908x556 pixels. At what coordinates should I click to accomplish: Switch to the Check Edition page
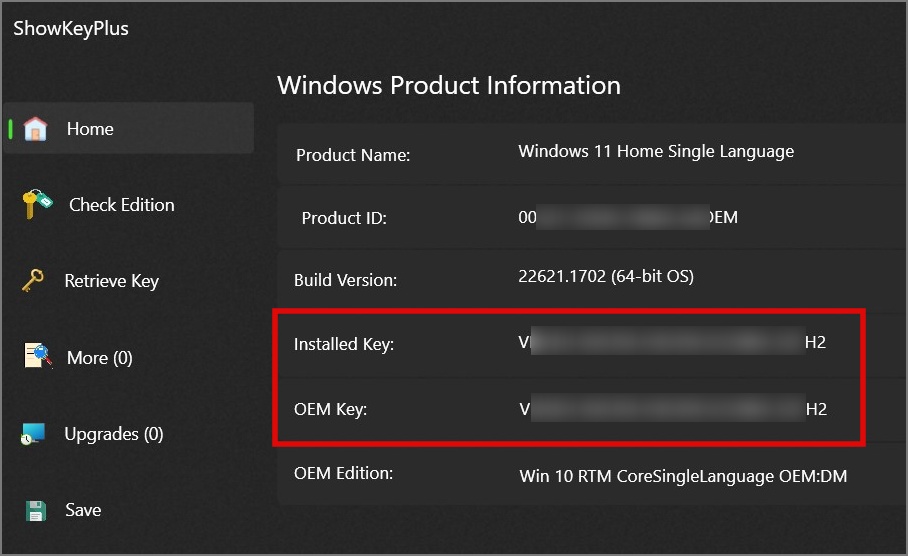pyautogui.click(x=121, y=205)
